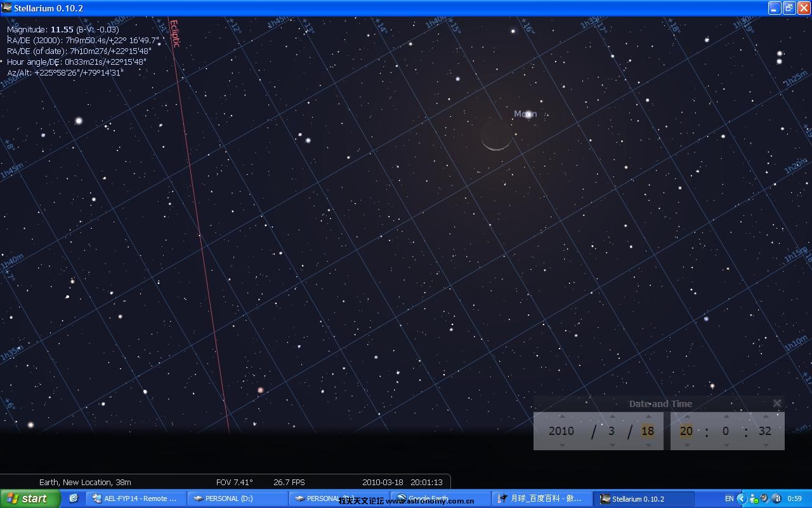Viewport: 812px width, 508px height.
Task: Select the highlighted day field 18
Action: pyautogui.click(x=648, y=431)
